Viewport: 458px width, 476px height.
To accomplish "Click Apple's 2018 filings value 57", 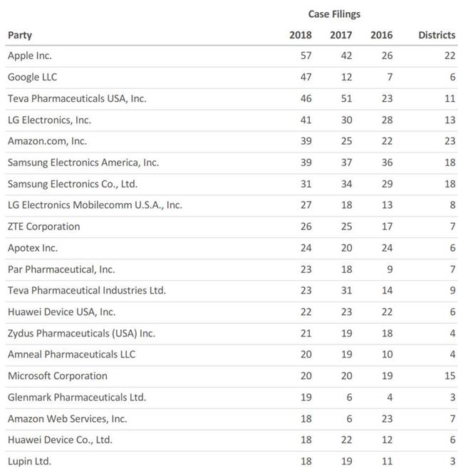I will point(306,56).
